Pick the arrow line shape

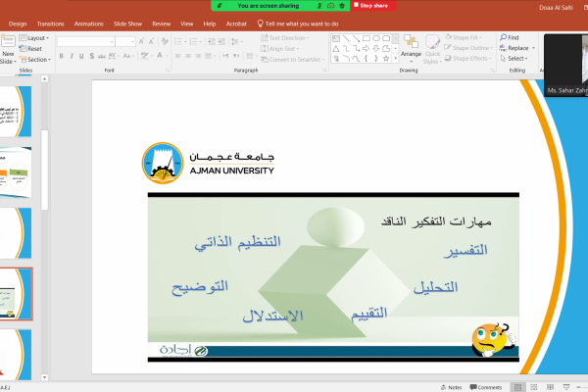click(357, 38)
